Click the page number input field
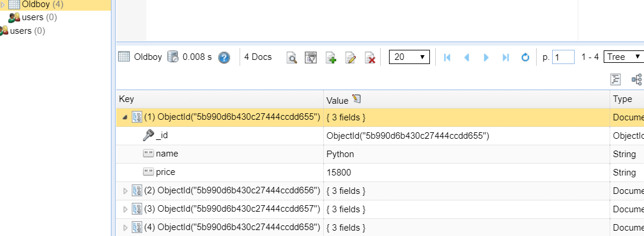 (563, 57)
